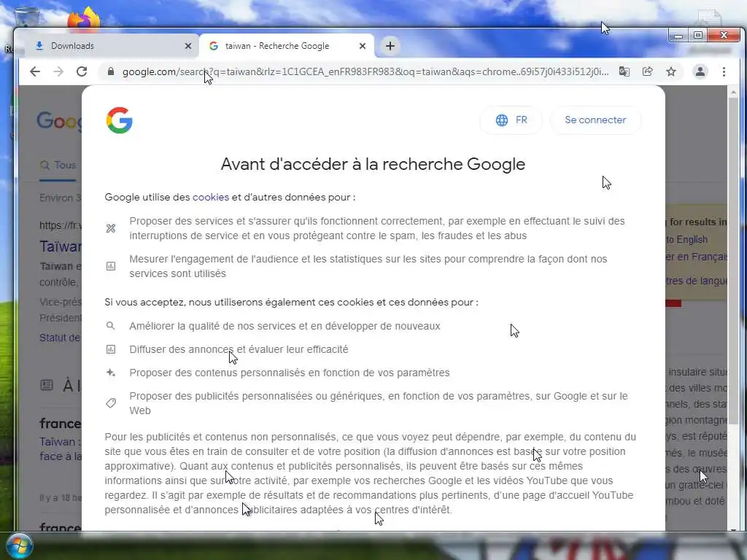Click the page vertical scrollbar thumb
Screen dimensions: 747x560
(x=733, y=260)
